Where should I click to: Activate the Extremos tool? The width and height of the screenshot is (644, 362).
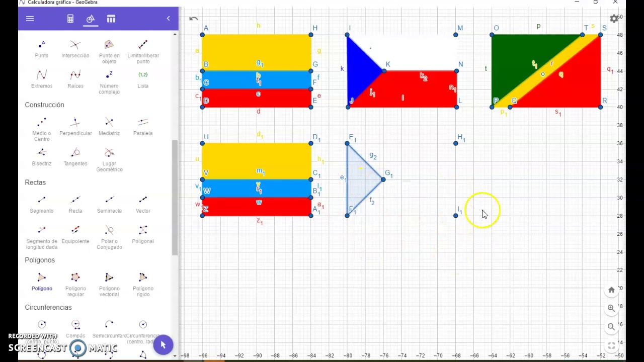(42, 79)
